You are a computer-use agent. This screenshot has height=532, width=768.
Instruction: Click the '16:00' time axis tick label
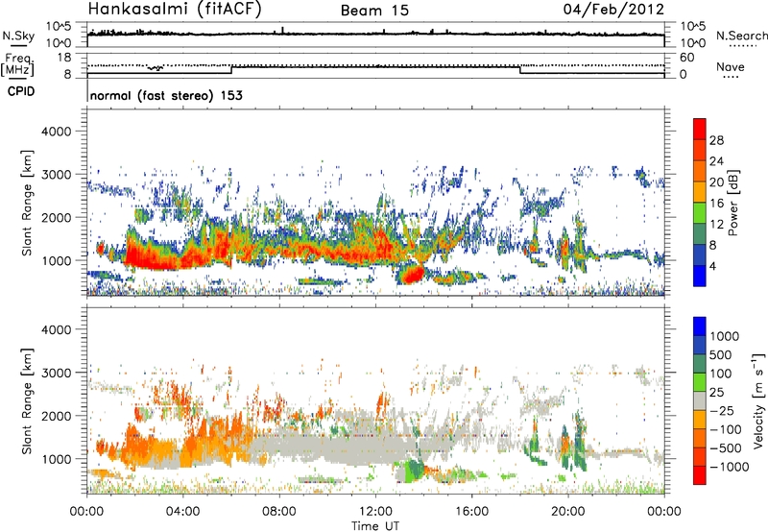pos(471,512)
